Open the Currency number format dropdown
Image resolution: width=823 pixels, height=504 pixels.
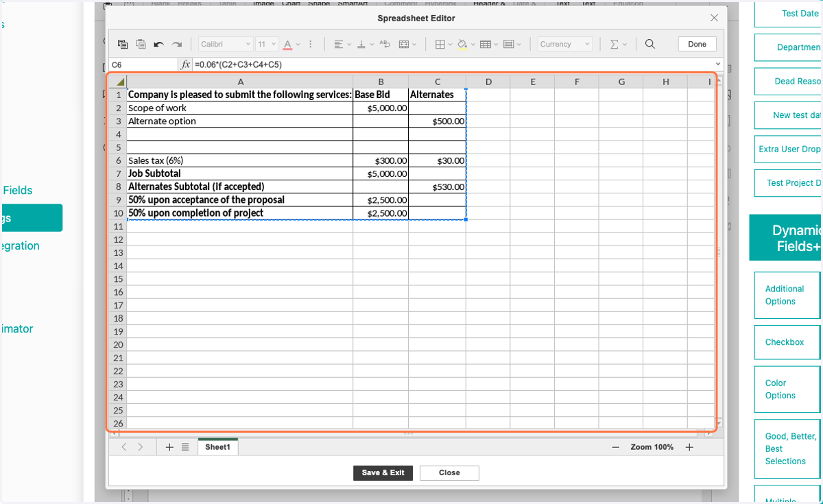pyautogui.click(x=564, y=44)
